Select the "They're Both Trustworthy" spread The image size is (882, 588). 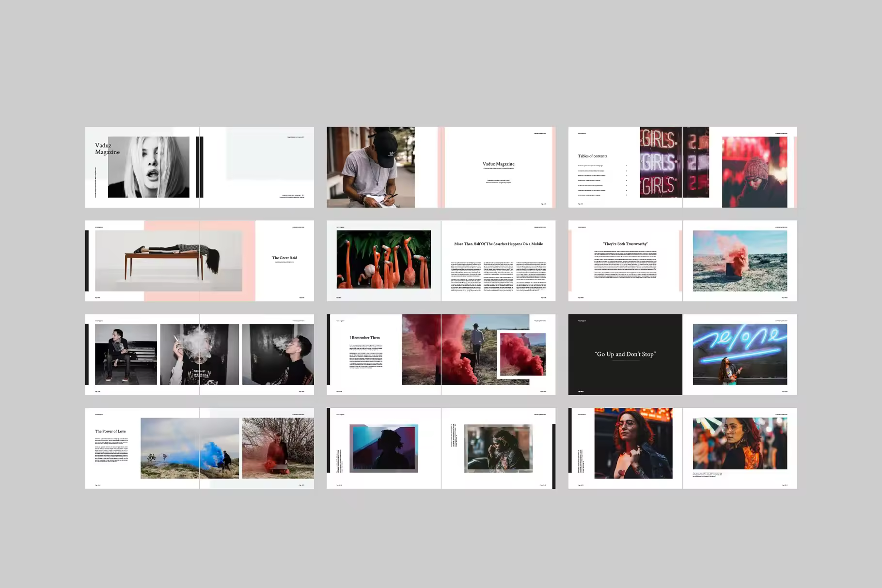point(682,261)
